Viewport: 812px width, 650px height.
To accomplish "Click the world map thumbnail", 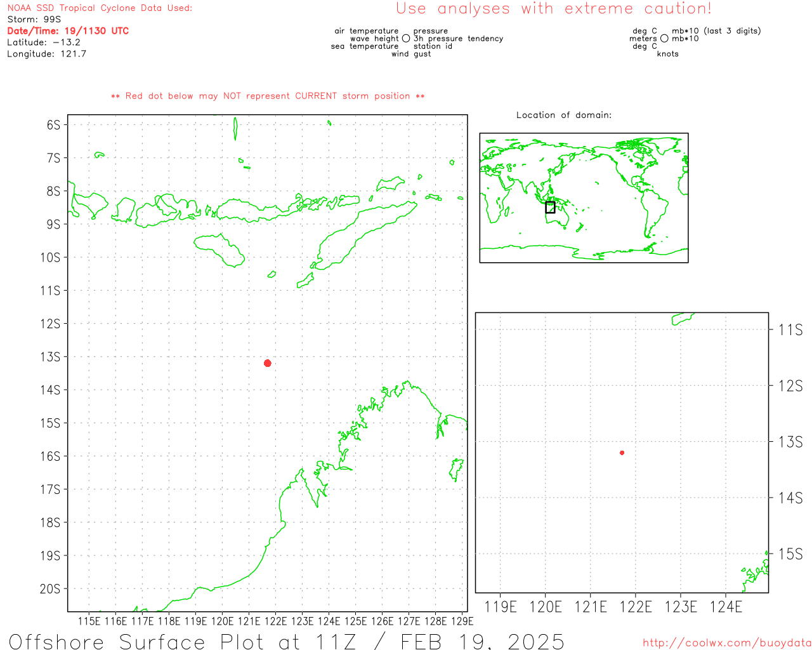I will pos(584,197).
